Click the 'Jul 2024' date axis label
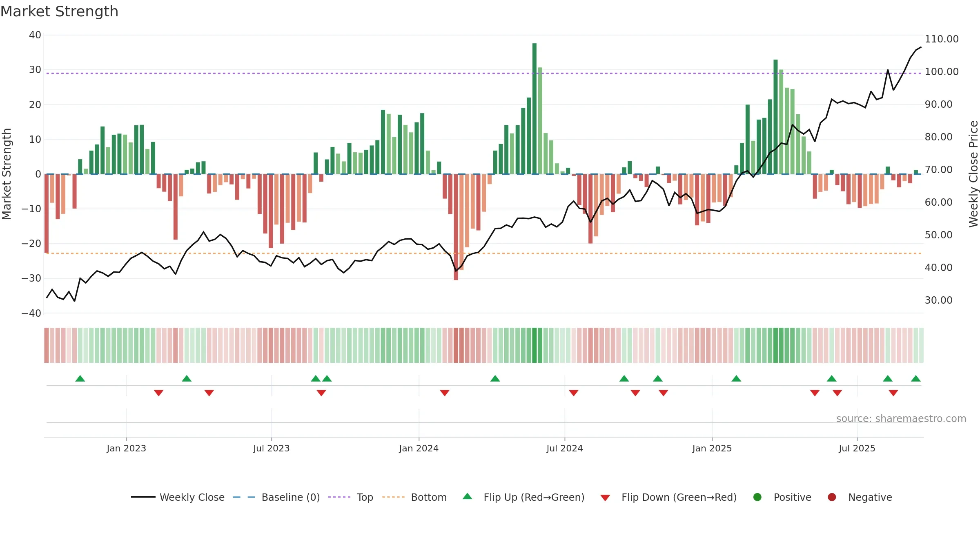The height and width of the screenshot is (551, 980). click(565, 449)
